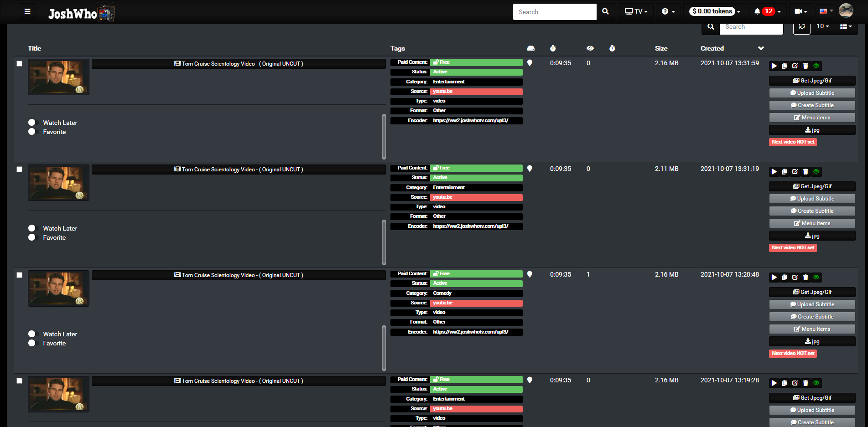Open the hamburger sidebar menu

(x=27, y=11)
